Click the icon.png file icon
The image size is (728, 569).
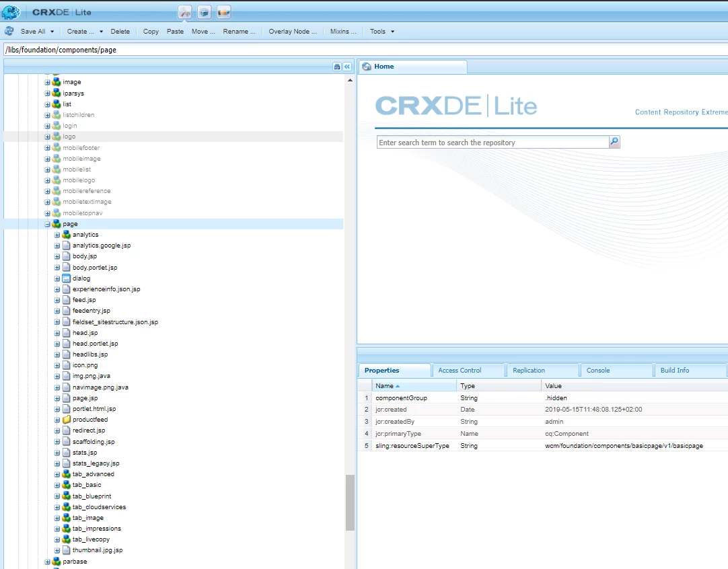point(67,365)
